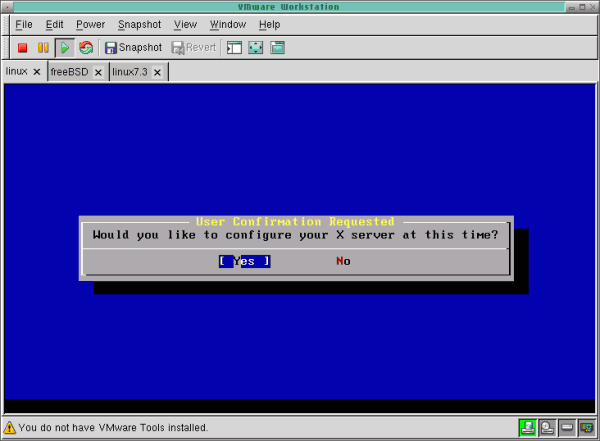Open the Snapshot menu

140,24
